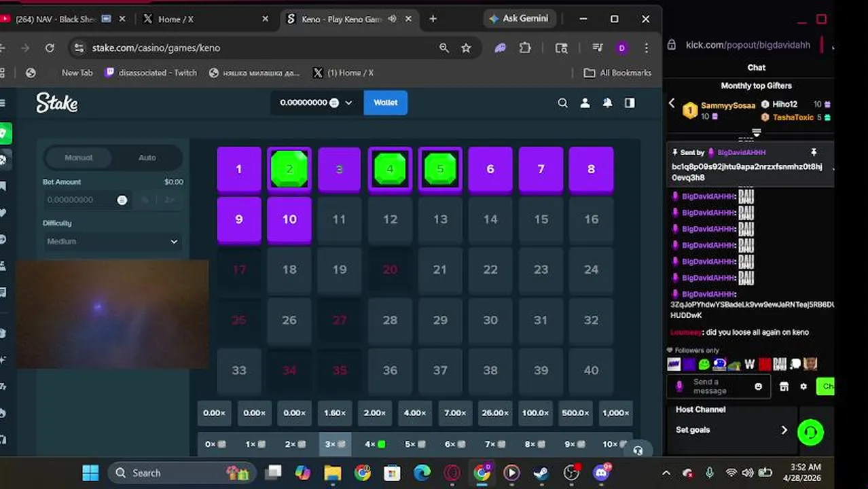This screenshot has height=489, width=868.
Task: Unpin the pinned chat message
Action: point(814,152)
